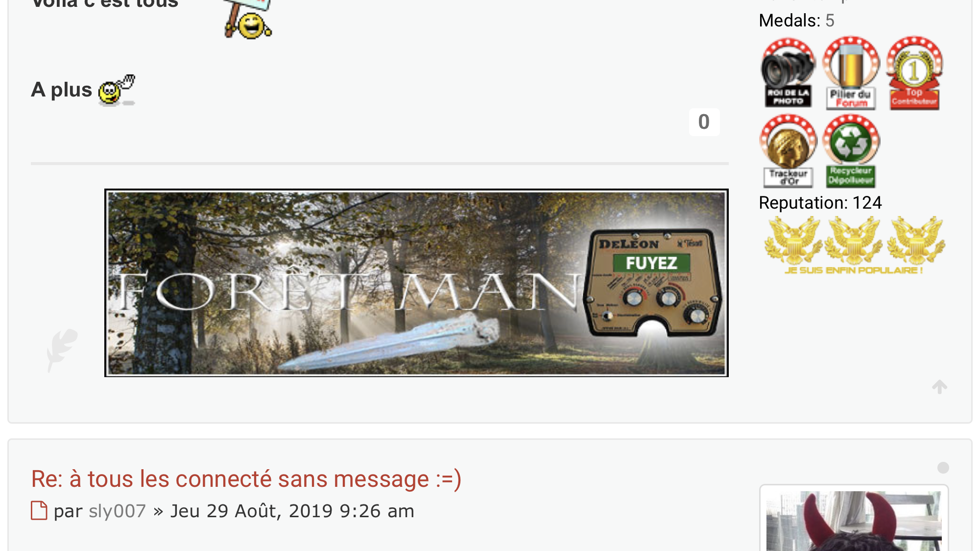Click the feather quill icon beside signature
The width and height of the screenshot is (980, 551).
tap(62, 350)
